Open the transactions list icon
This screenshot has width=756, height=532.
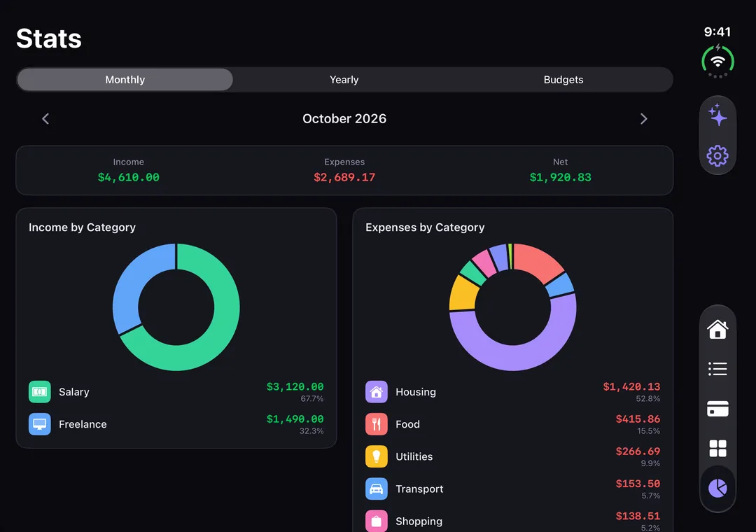click(x=717, y=369)
